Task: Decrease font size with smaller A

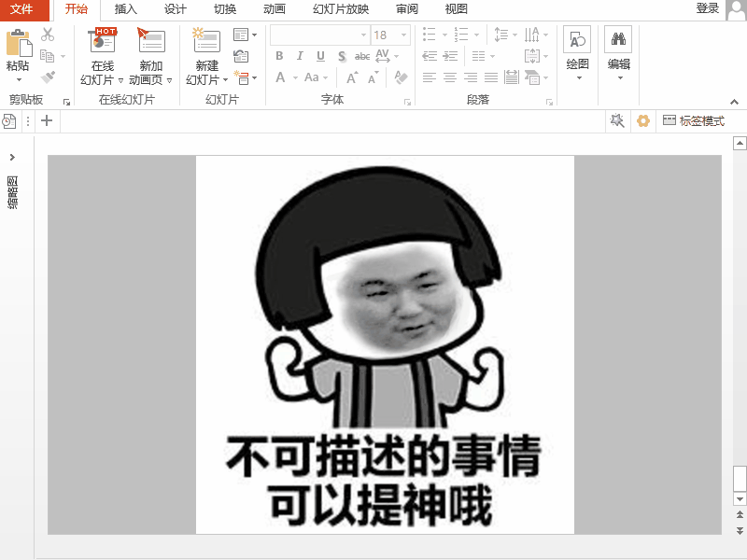Action: tap(373, 77)
